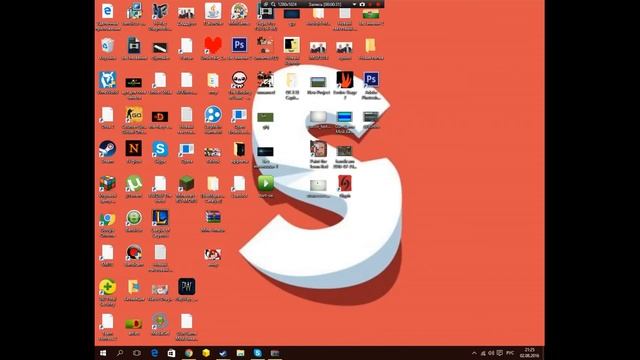
Task: Launch the Evolve Stage 2 claw icon
Action: click(x=344, y=79)
